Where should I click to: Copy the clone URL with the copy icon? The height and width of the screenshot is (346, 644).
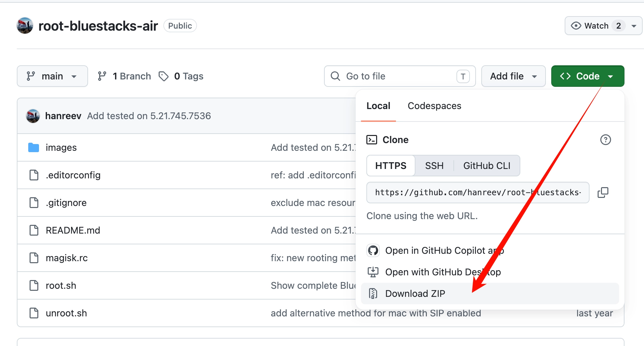(603, 193)
